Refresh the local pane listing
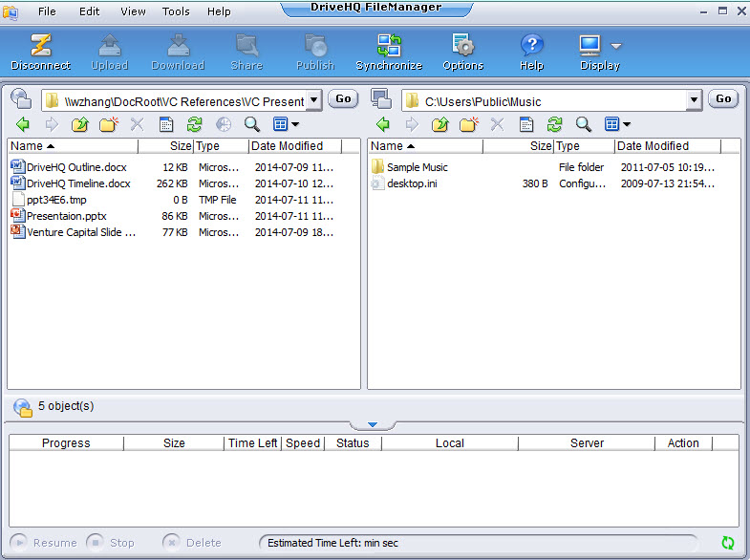The width and height of the screenshot is (750, 560). click(554, 124)
